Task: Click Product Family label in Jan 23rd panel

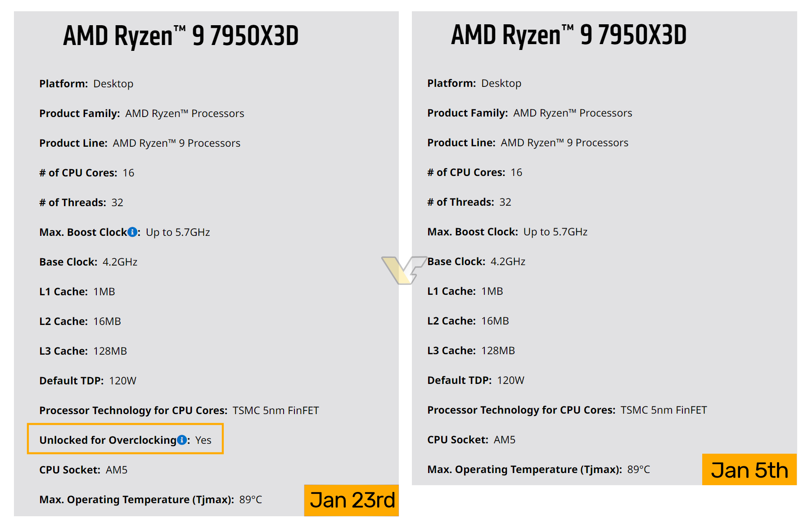Action: (x=79, y=113)
